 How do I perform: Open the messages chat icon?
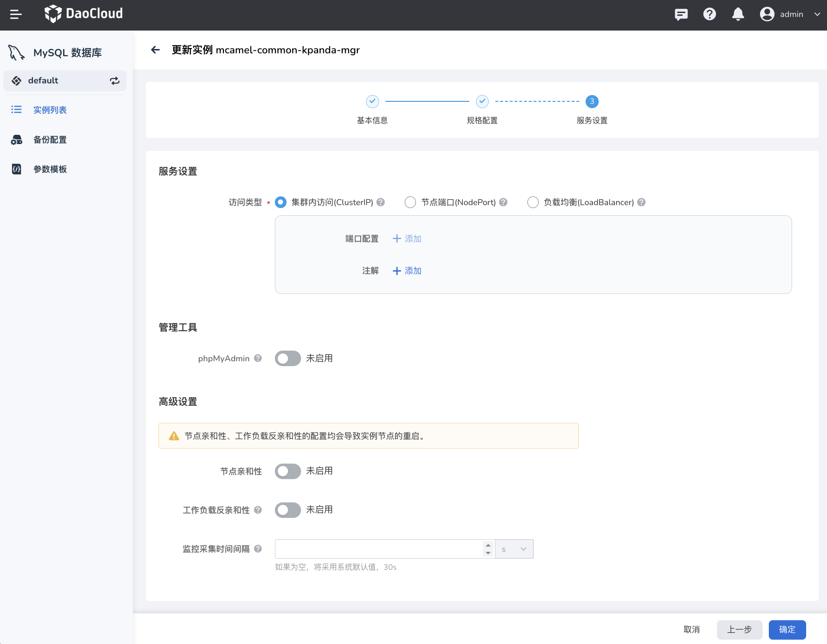click(x=681, y=15)
